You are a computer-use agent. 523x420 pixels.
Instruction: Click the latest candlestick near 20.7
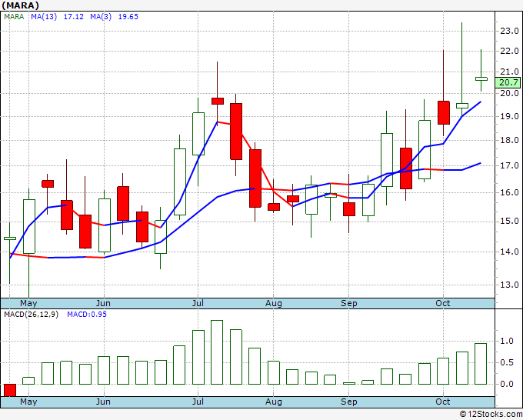[x=481, y=78]
